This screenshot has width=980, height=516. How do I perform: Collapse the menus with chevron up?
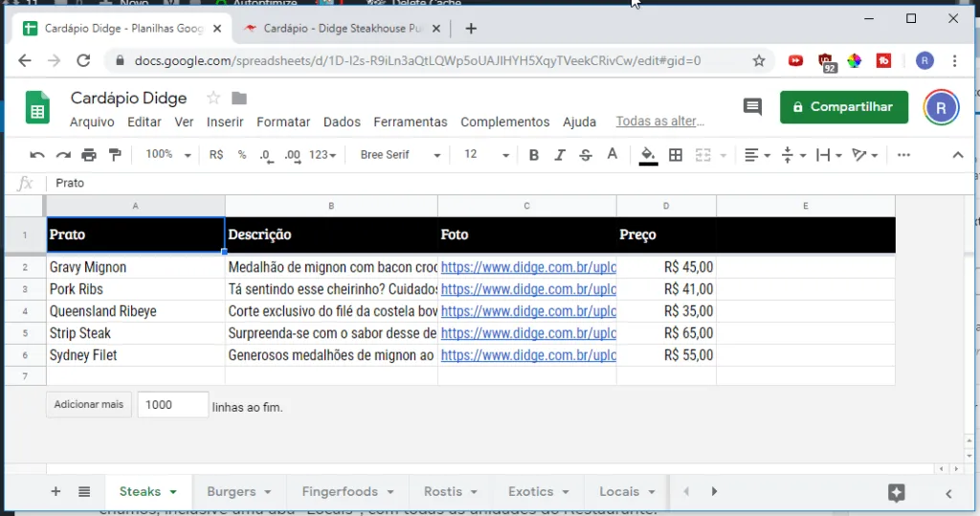(x=957, y=155)
